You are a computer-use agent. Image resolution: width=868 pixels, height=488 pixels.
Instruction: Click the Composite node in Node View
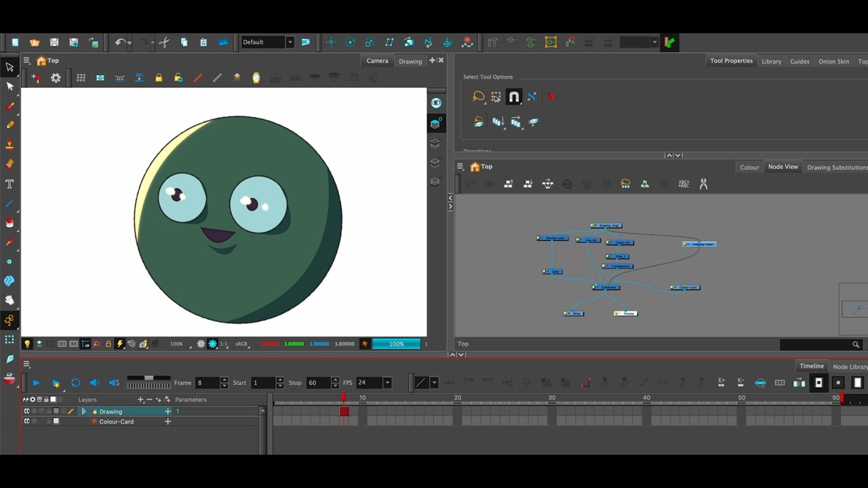pyautogui.click(x=606, y=287)
